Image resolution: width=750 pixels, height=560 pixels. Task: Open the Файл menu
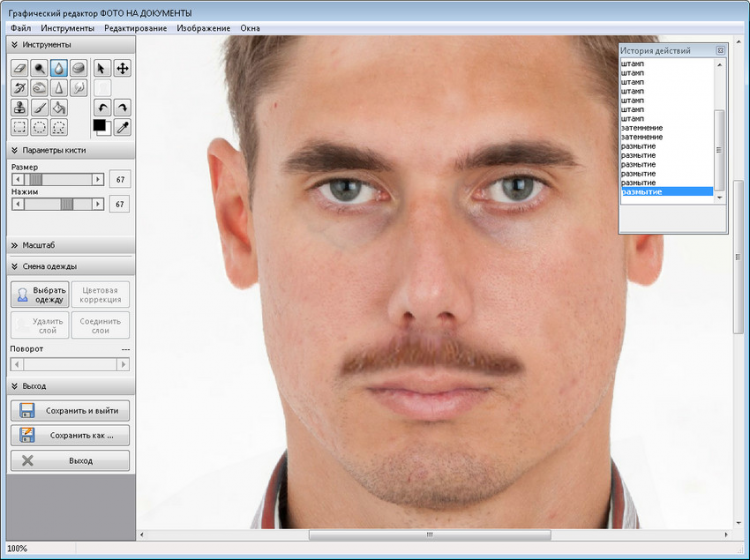click(x=21, y=28)
